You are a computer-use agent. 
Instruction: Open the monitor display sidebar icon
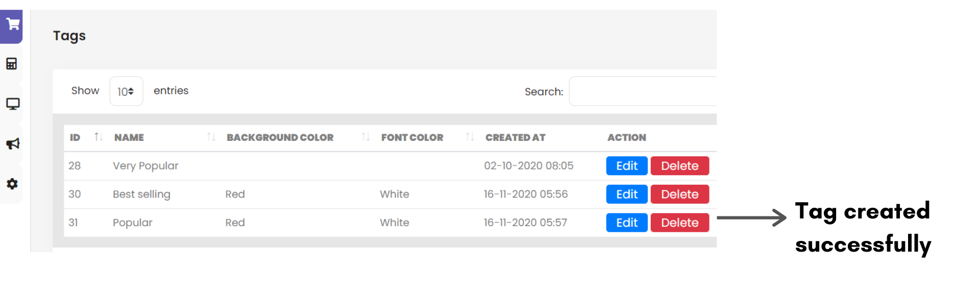(x=13, y=104)
